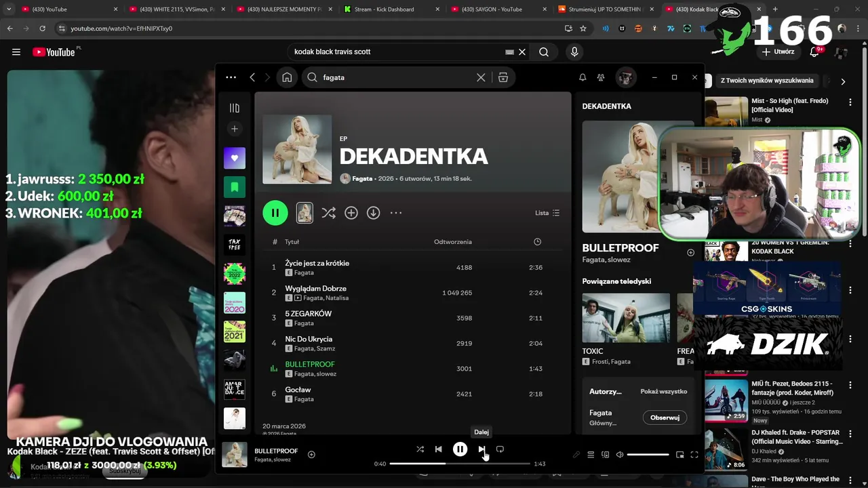Seek in the song progress bar
The height and width of the screenshot is (488, 868).
(x=460, y=464)
